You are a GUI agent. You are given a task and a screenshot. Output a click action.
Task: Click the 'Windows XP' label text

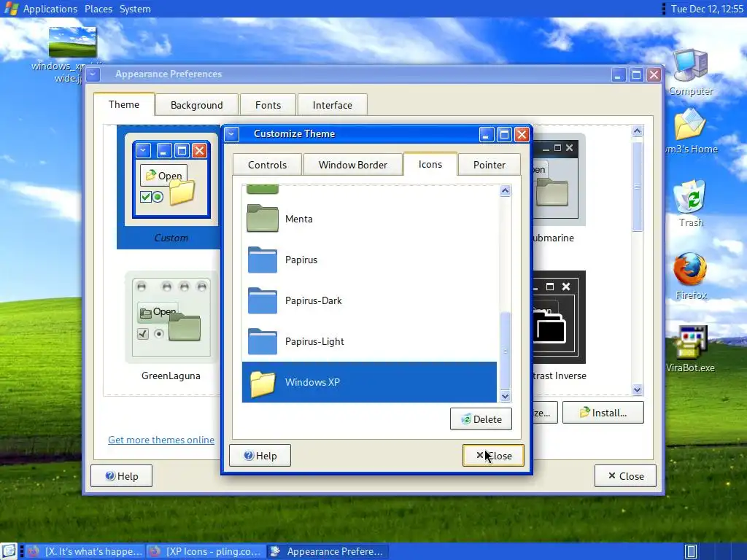312,382
